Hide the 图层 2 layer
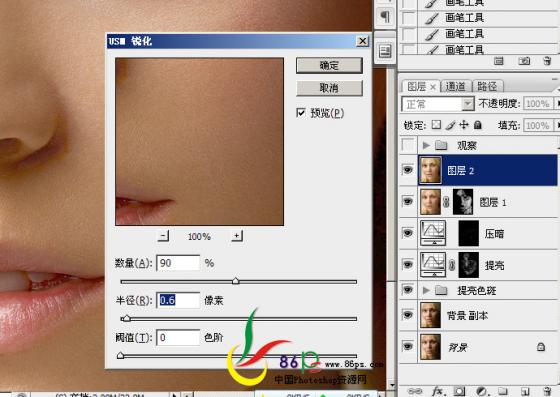Viewport: 560px width, 397px height. point(408,170)
